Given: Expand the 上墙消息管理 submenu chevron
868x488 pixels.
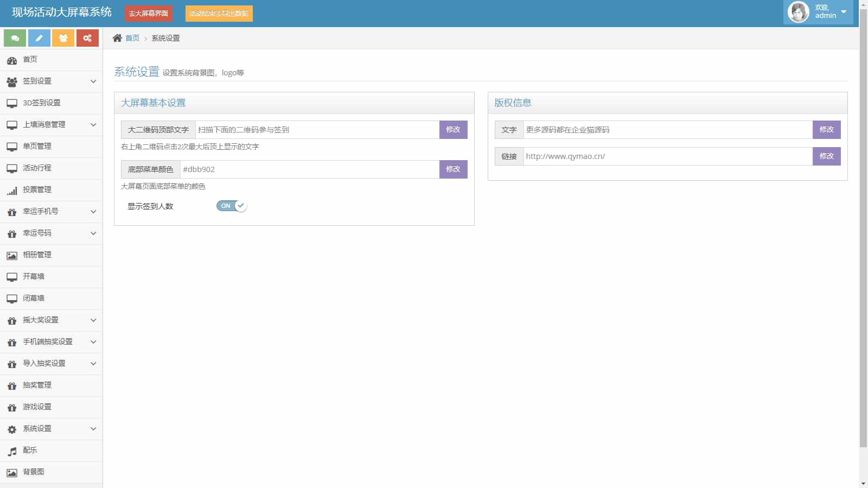Looking at the screenshot, I should (x=93, y=125).
